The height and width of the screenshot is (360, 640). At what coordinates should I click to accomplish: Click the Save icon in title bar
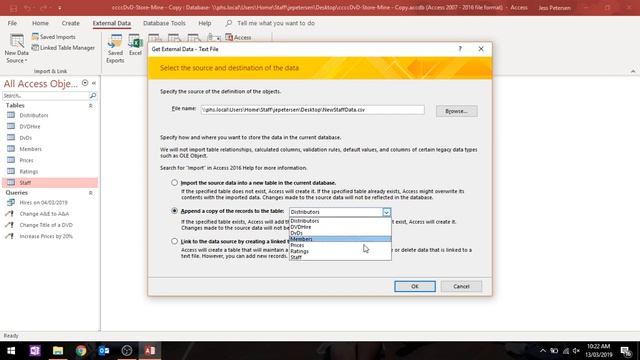click(x=13, y=8)
